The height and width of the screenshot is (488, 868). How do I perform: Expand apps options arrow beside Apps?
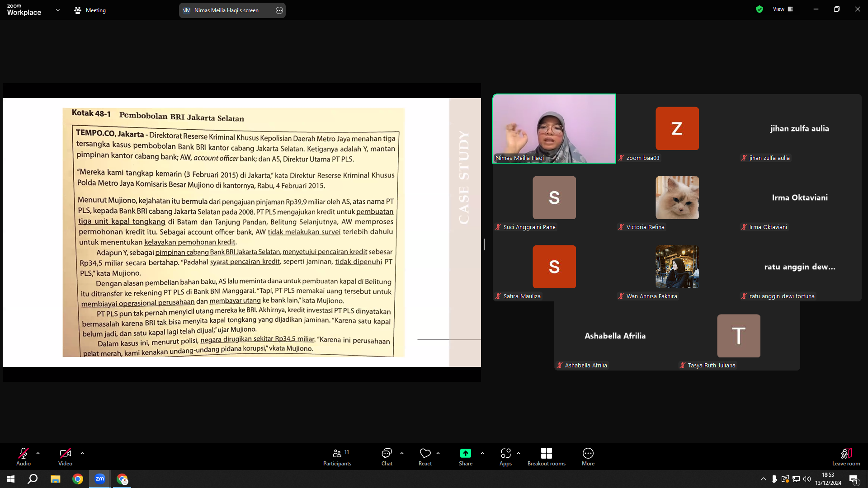pyautogui.click(x=519, y=453)
